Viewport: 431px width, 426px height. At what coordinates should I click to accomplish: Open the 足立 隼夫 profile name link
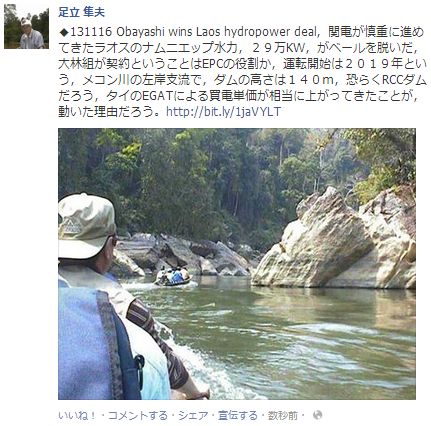81,13
